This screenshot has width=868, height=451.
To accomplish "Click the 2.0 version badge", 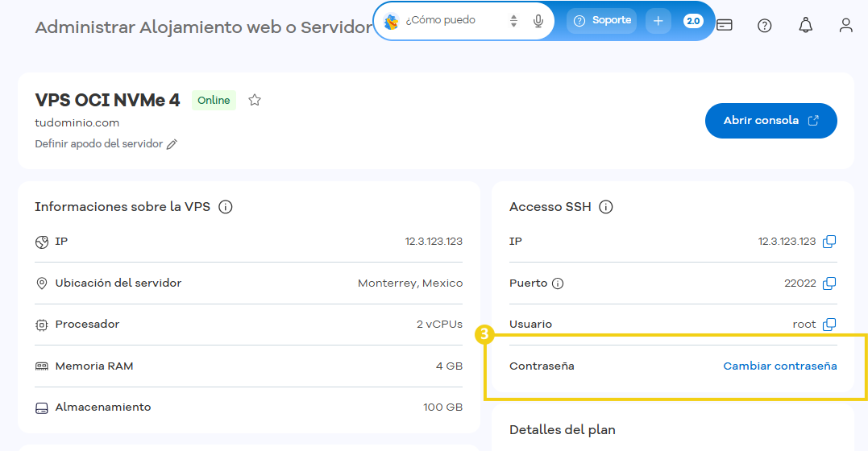I will point(693,21).
